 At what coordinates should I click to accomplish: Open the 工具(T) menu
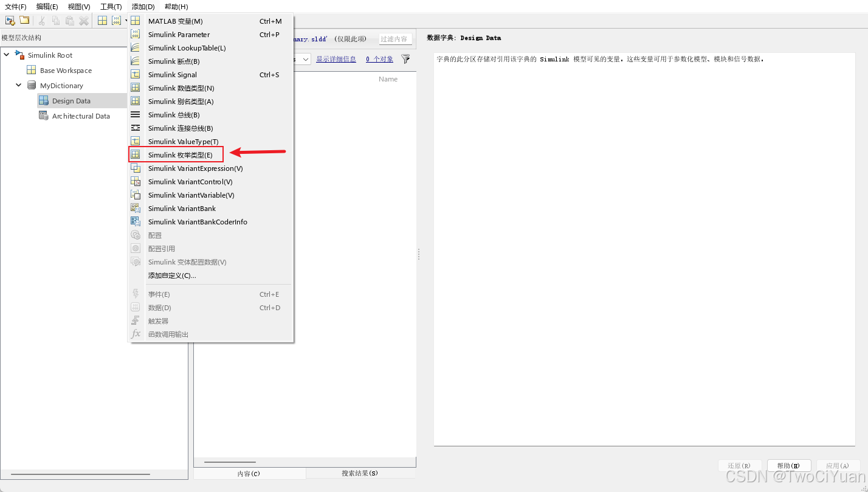111,6
